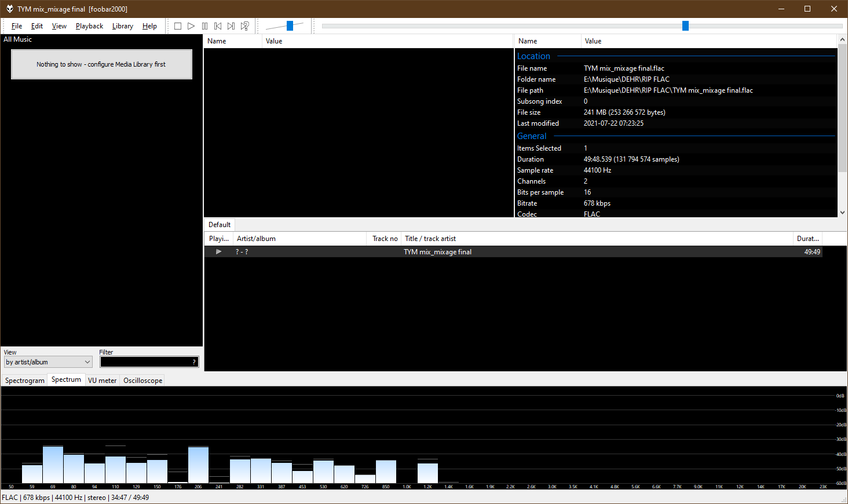The height and width of the screenshot is (504, 848).
Task: Minimize the foobar2000 window
Action: coord(781,9)
